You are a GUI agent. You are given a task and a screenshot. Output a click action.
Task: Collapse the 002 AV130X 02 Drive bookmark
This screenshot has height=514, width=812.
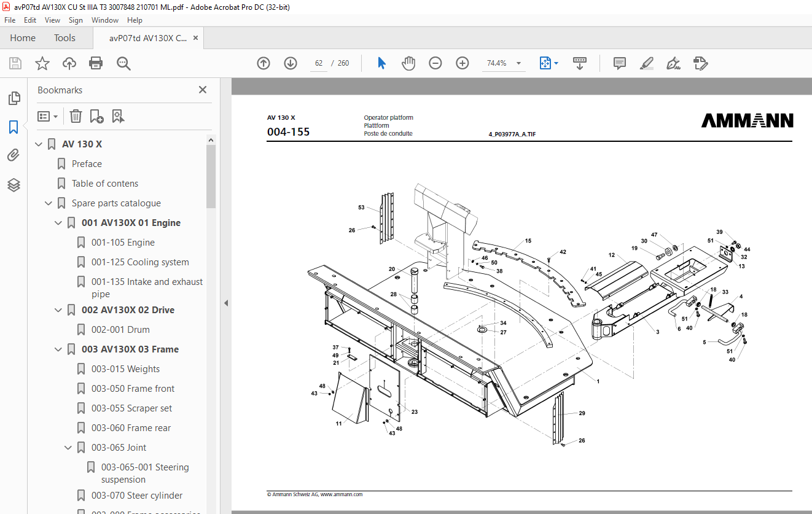(58, 310)
